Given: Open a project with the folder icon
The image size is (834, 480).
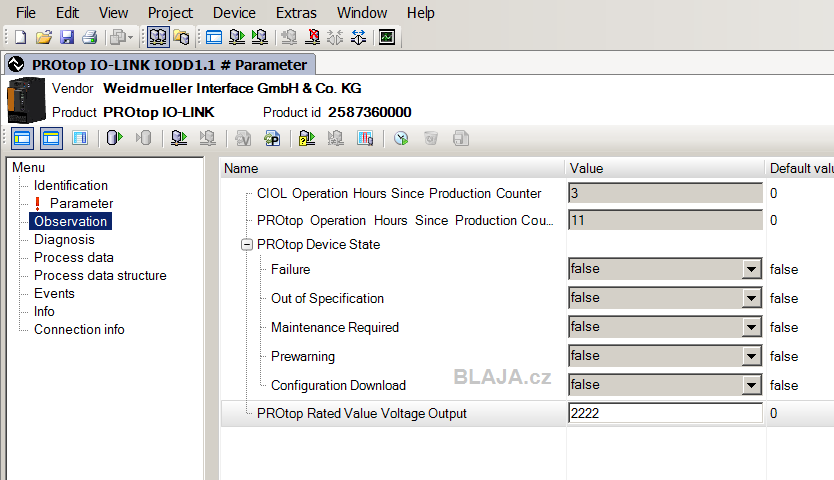Looking at the screenshot, I should (44, 37).
